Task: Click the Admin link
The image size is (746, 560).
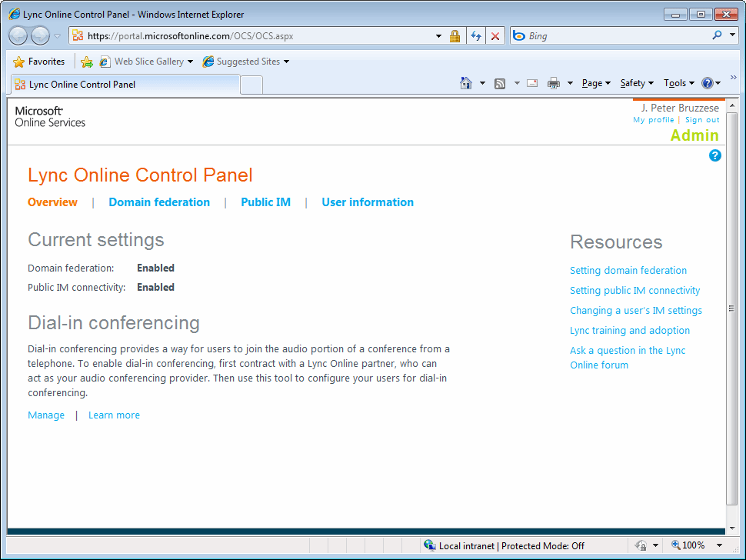Action: (x=694, y=135)
